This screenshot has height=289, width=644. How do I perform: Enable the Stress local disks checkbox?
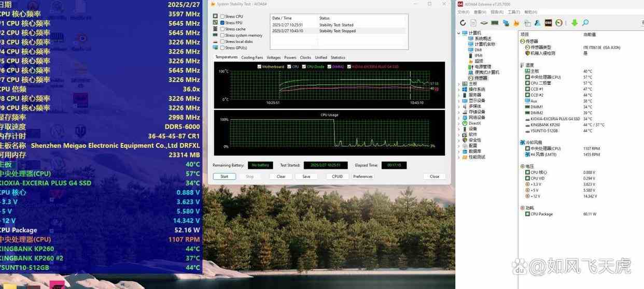222,41
